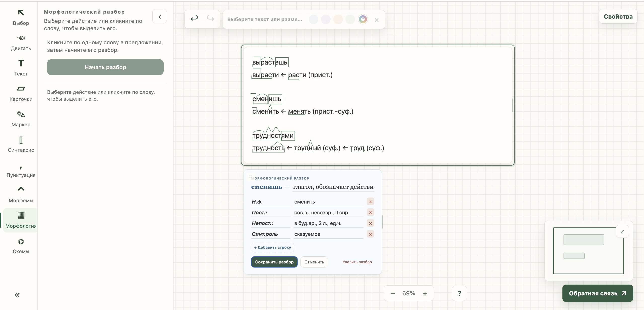Screen dimensions: 644x310
Task: Open the Свойства panel
Action: [618, 17]
